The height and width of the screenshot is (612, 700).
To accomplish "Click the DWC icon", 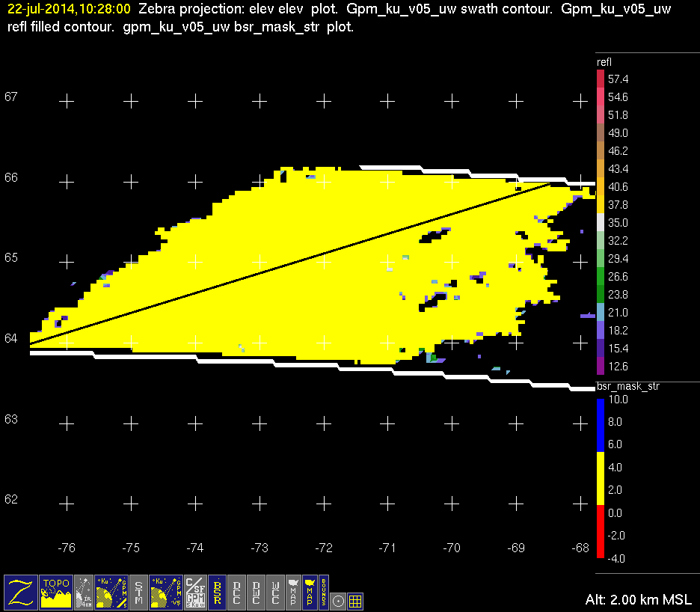I will tap(257, 592).
